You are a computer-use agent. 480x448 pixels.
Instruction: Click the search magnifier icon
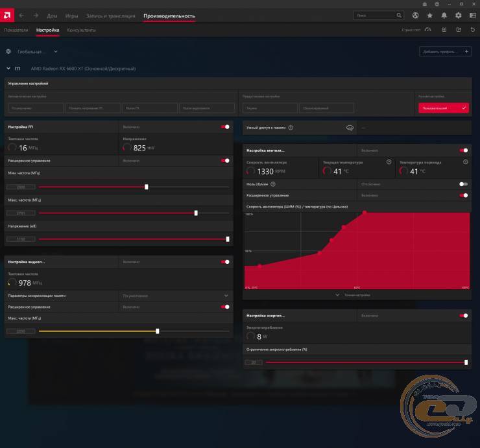click(398, 16)
